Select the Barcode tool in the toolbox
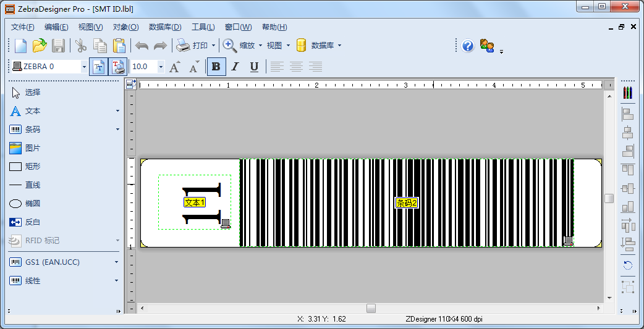The height and width of the screenshot is (329, 644). [32, 130]
